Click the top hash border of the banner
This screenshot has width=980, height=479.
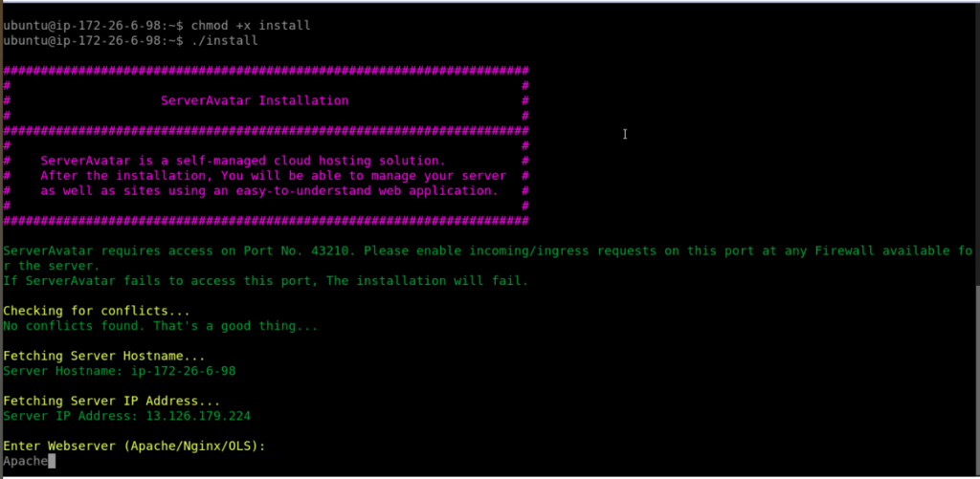pyautogui.click(x=266, y=71)
